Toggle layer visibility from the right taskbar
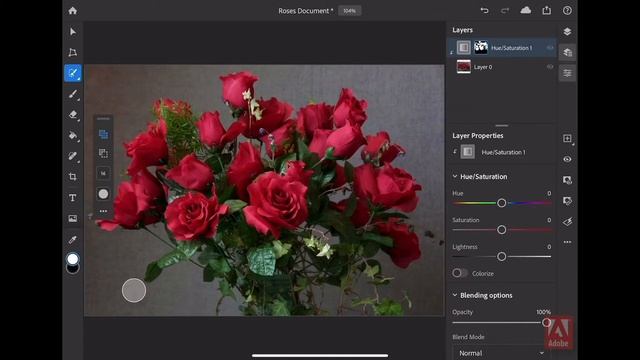640x360 pixels. point(567,159)
